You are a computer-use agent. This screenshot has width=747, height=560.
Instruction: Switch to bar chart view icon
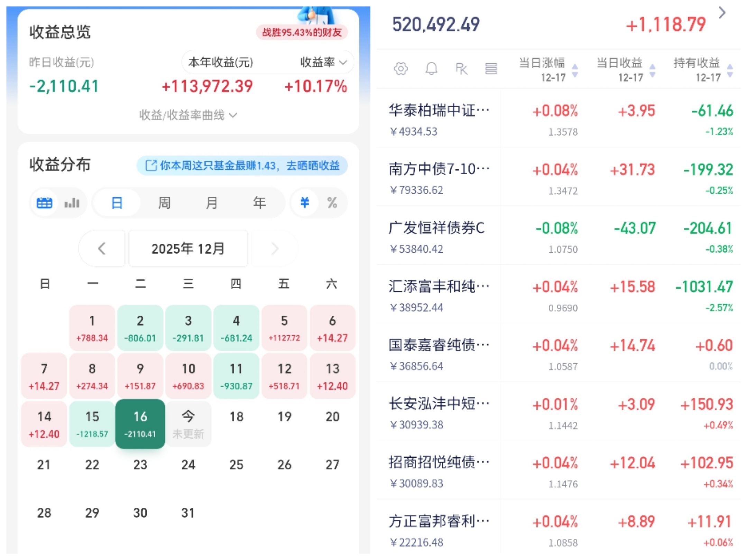pos(72,203)
